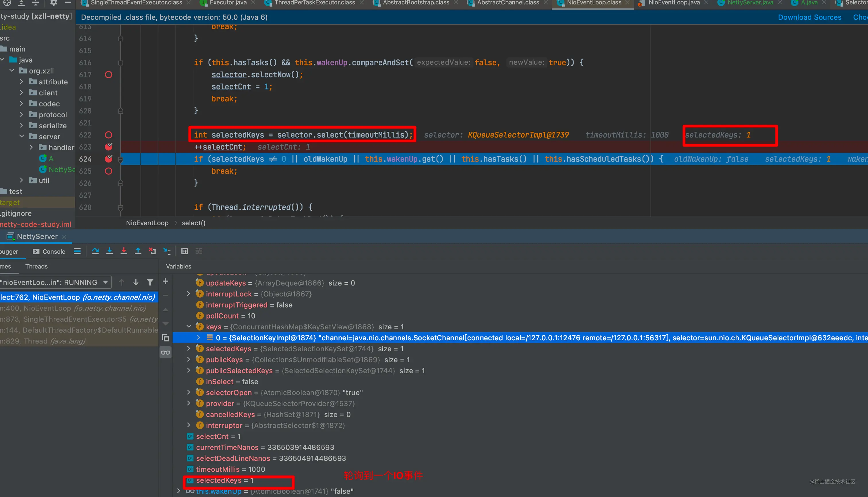Toggle the code fold marker on line 628

121,207
